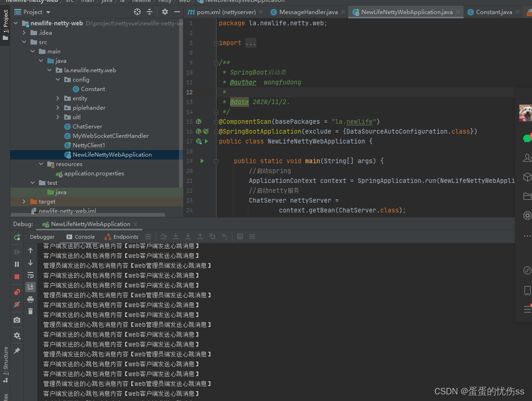
Task: Pause the running debug program
Action: point(17,264)
